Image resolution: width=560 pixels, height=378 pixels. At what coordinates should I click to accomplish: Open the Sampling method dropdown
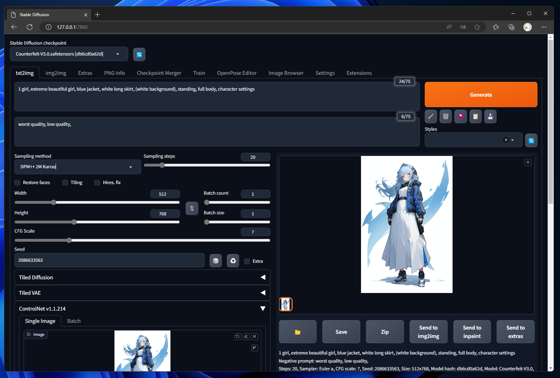78,167
